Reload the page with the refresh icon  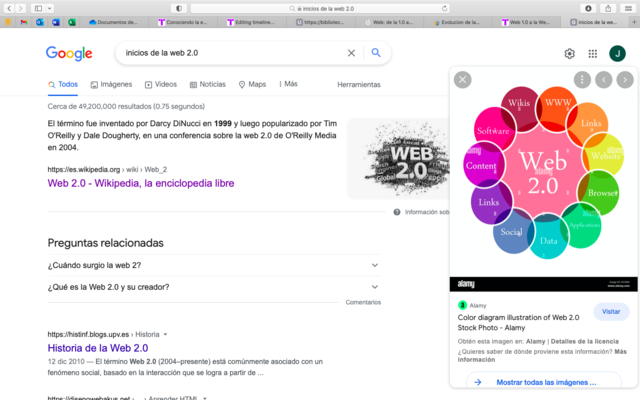click(444, 8)
